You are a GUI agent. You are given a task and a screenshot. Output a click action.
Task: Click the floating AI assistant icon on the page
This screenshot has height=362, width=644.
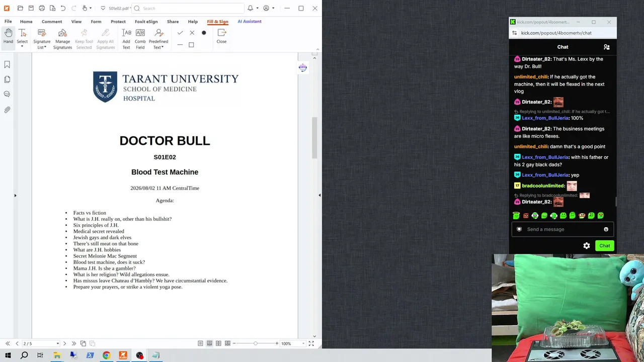pyautogui.click(x=303, y=67)
